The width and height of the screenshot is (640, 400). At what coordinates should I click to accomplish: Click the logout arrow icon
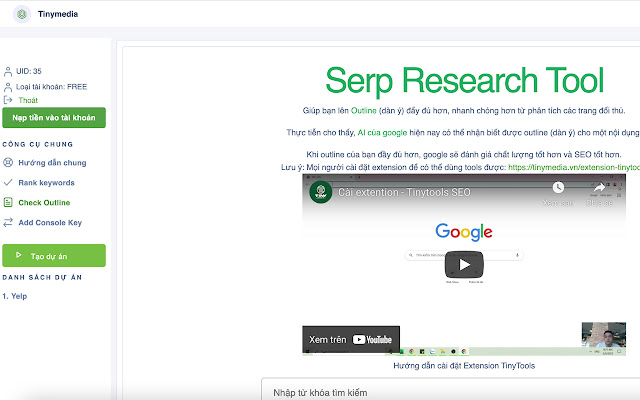coord(8,100)
